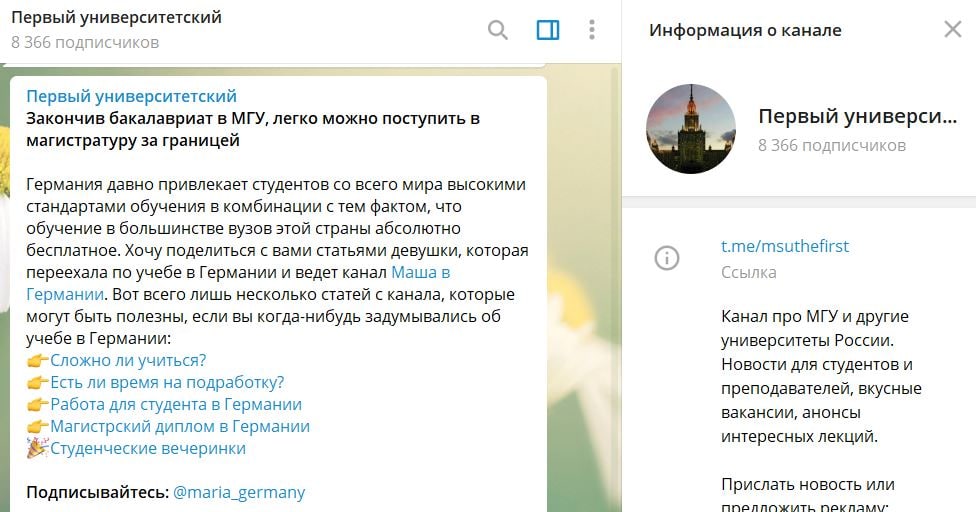Click the "Ссылка" label under the link
The height and width of the screenshot is (512, 976).
748,272
